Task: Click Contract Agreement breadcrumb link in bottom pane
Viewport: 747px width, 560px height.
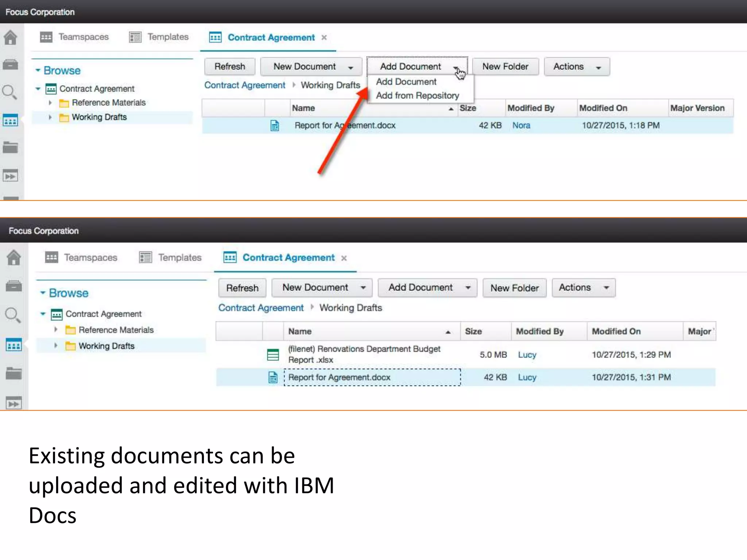Action: pos(261,308)
